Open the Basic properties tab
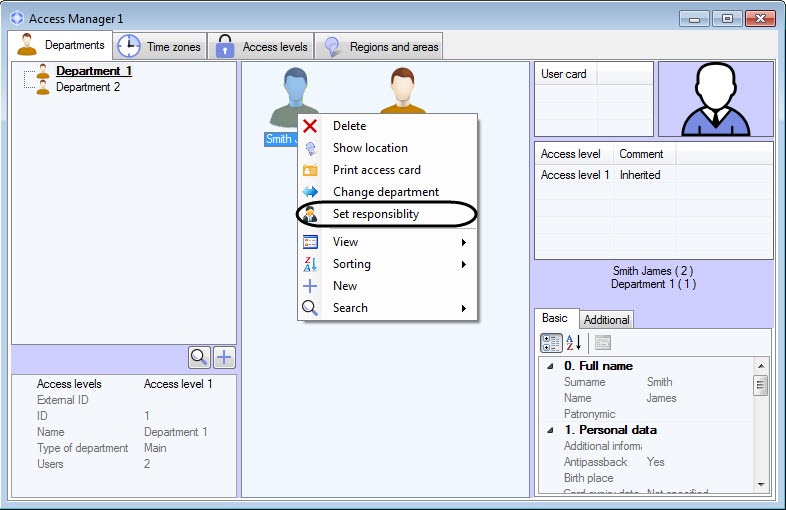The width and height of the screenshot is (786, 510). (x=555, y=318)
